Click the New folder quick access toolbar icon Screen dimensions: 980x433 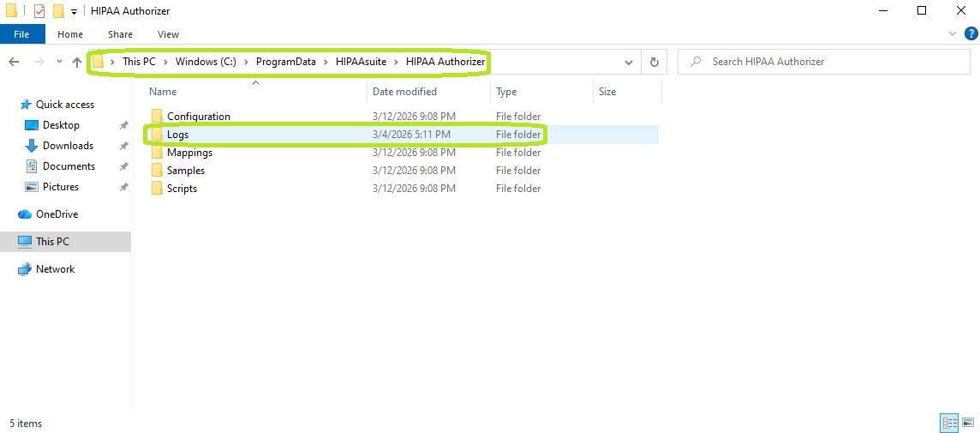[x=59, y=11]
